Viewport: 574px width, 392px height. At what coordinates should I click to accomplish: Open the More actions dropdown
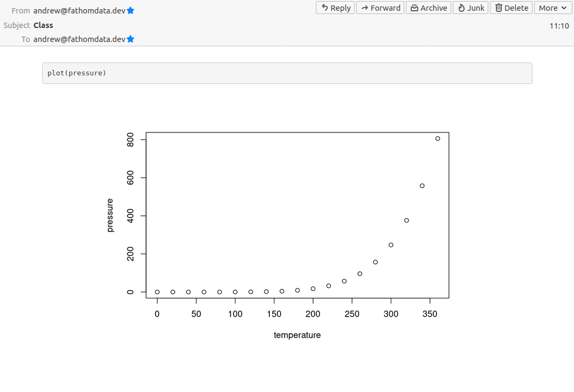click(552, 8)
